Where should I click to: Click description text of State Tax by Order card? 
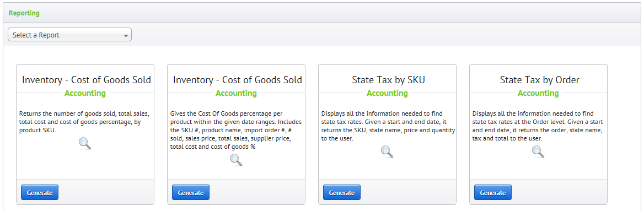538,126
